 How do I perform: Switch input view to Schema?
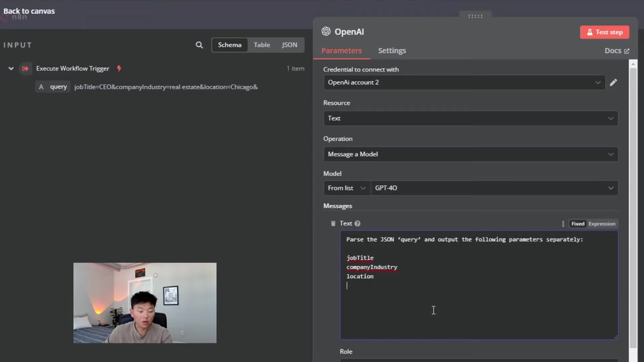coord(230,45)
